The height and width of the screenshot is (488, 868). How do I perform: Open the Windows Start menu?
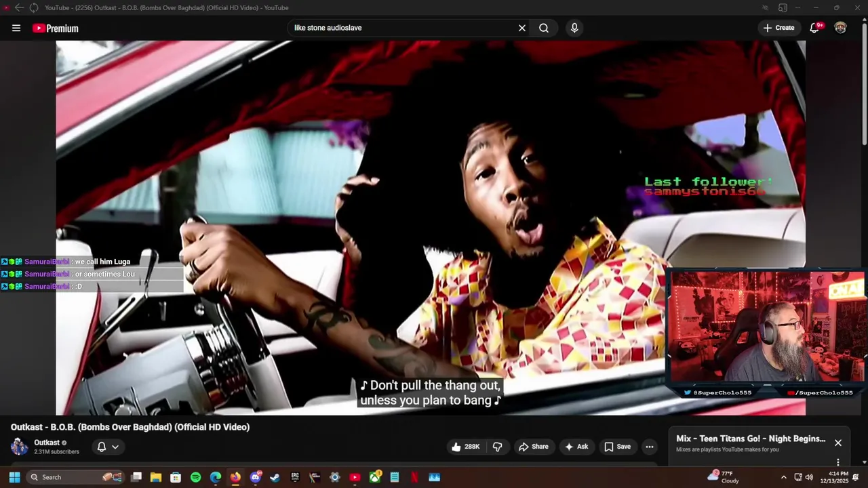coord(14,477)
